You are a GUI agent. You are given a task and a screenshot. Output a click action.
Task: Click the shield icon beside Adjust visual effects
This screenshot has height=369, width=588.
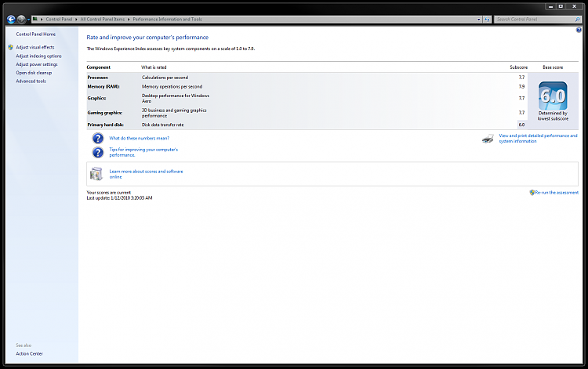click(x=10, y=47)
